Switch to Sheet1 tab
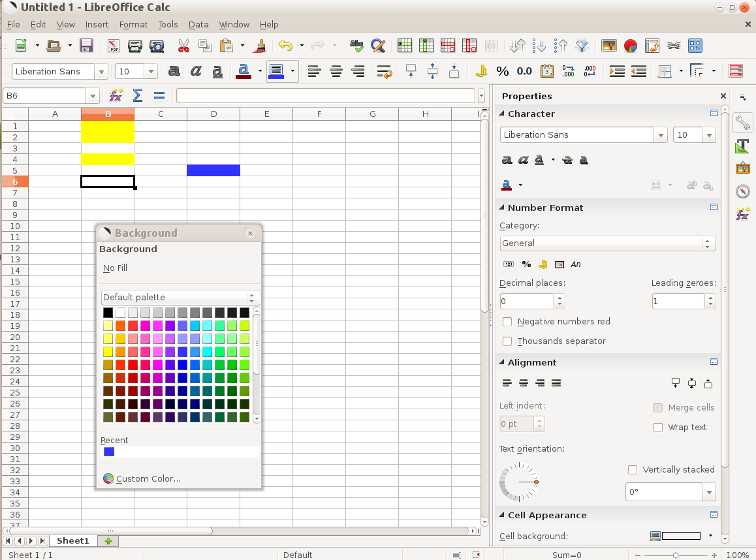Viewport: 756px width, 560px height. click(72, 541)
